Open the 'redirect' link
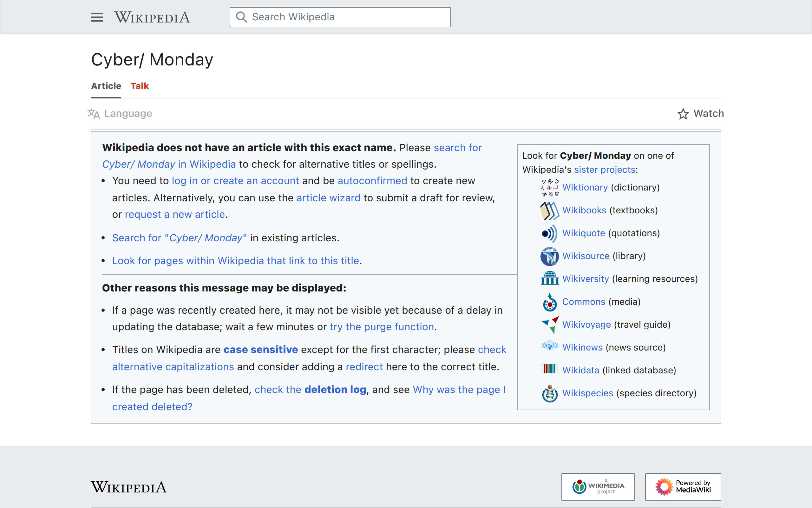 click(x=364, y=367)
